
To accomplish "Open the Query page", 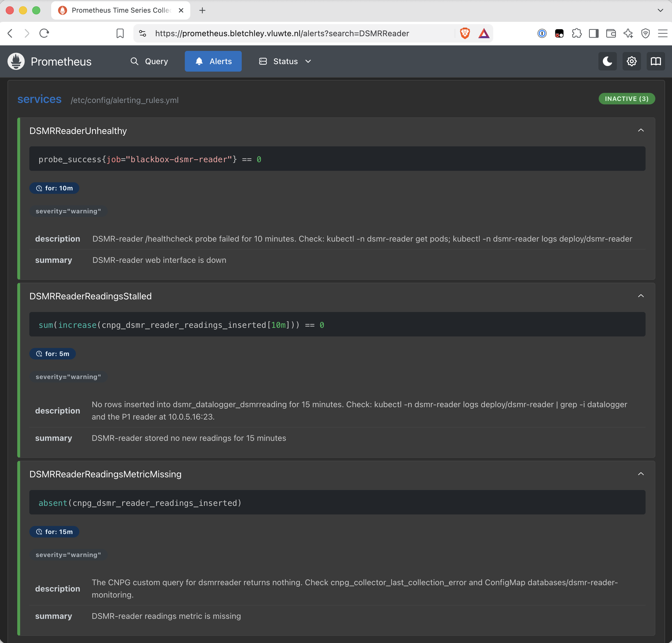I will click(149, 61).
